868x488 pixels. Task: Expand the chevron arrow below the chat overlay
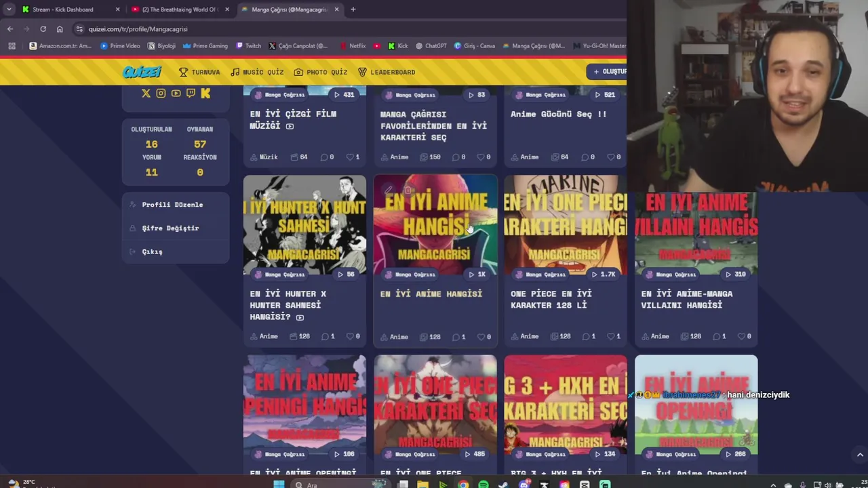click(x=860, y=455)
